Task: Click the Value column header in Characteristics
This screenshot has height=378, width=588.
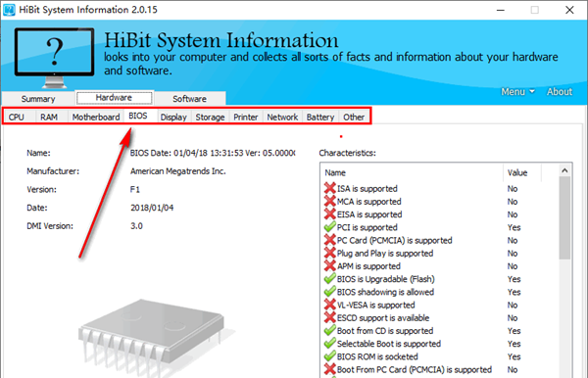Action: point(522,172)
